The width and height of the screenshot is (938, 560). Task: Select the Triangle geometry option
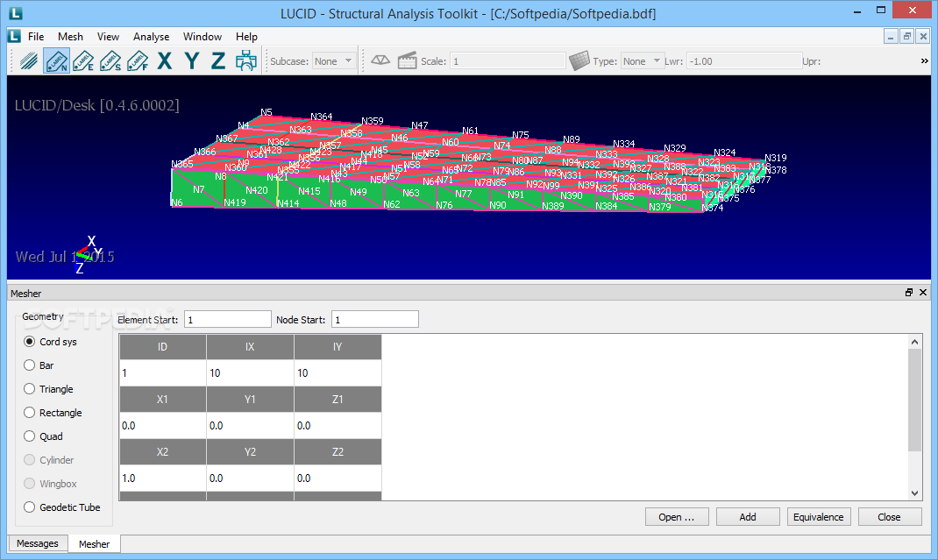point(48,389)
